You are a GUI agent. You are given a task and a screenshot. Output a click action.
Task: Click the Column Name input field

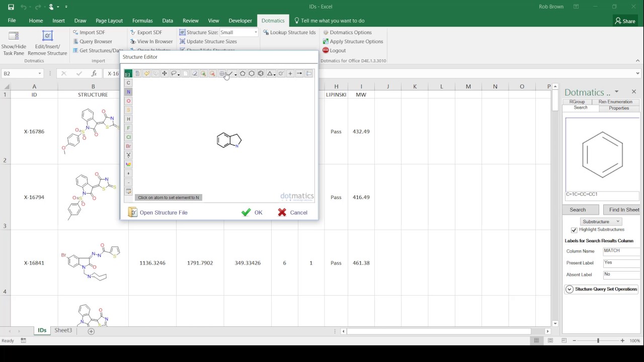point(621,251)
